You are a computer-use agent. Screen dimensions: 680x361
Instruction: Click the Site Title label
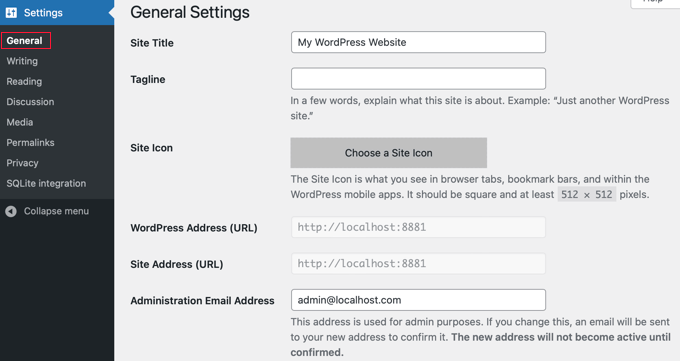pyautogui.click(x=152, y=43)
